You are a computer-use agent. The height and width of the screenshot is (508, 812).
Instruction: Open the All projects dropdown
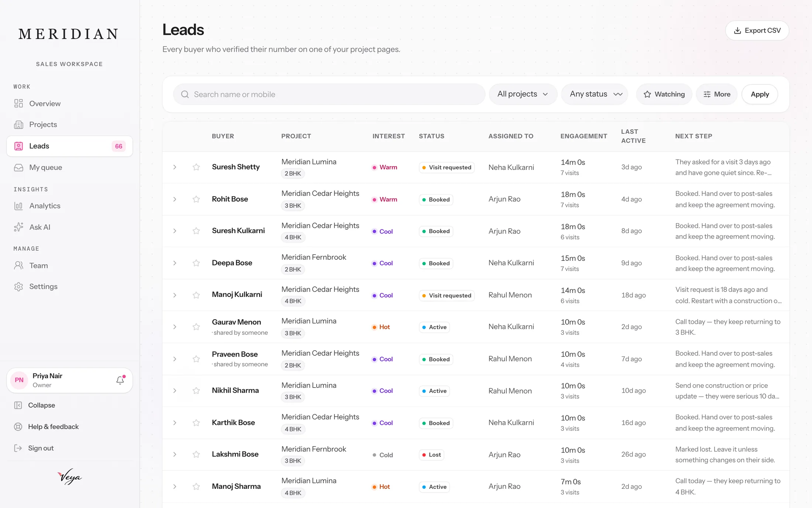(523, 94)
